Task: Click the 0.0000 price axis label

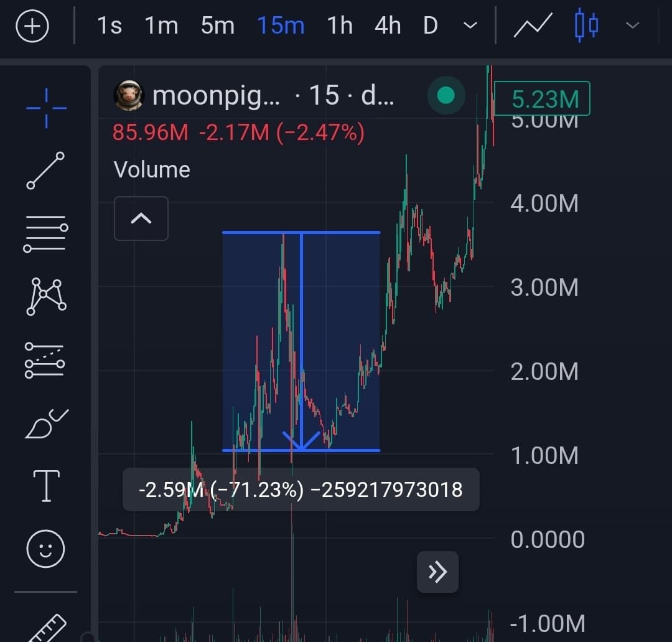Action: 548,539
